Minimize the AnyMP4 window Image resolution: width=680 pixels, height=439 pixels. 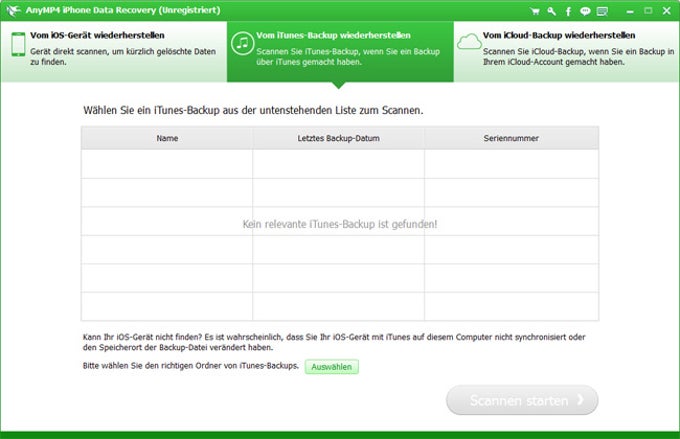click(x=630, y=11)
